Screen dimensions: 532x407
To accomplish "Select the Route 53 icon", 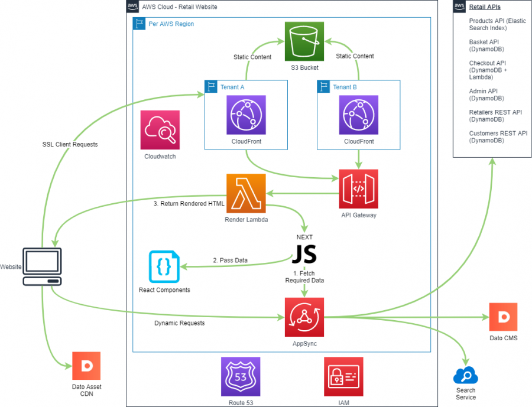I will pyautogui.click(x=241, y=377).
